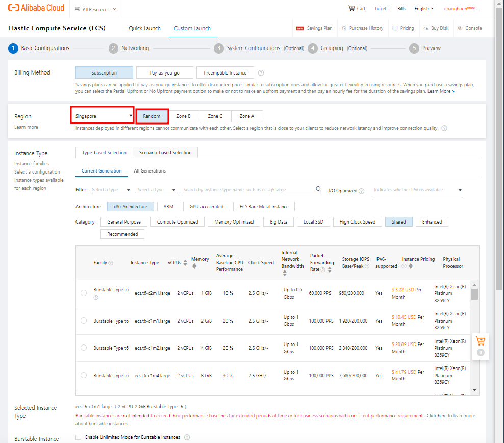This screenshot has height=443, width=504.
Task: Click Storage IOPS Base/Peak help icon
Action: coord(367,266)
